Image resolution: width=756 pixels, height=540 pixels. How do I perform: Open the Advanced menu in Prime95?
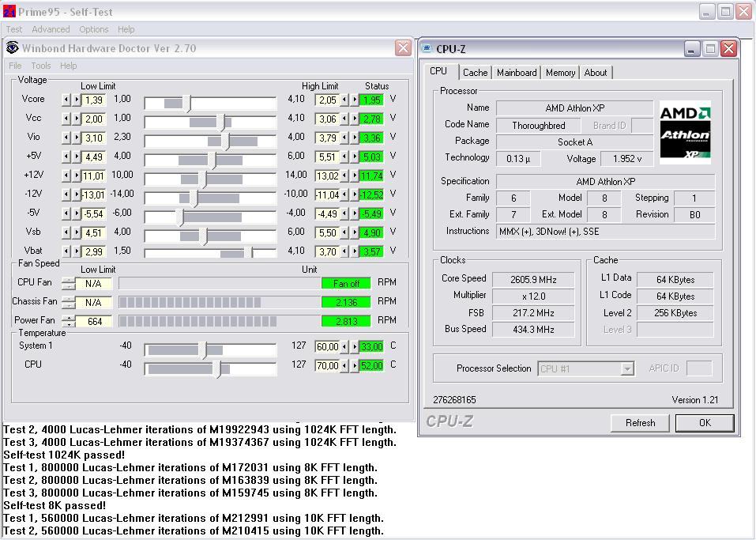pos(51,29)
